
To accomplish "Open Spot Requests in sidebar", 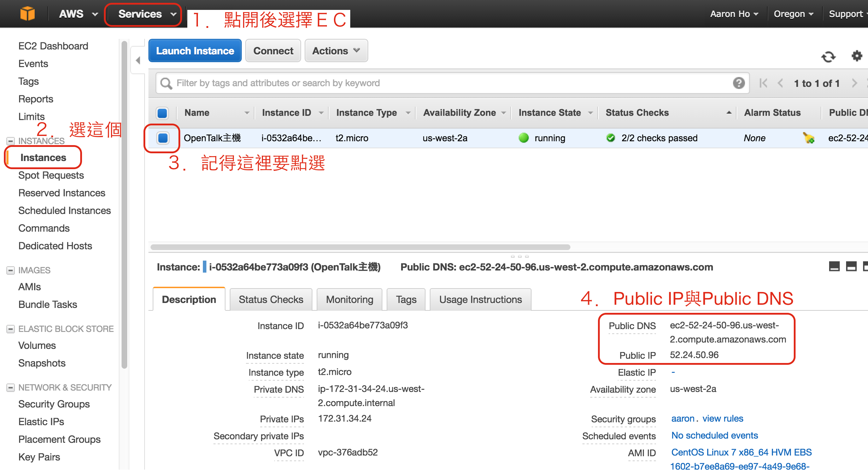I will click(x=51, y=175).
